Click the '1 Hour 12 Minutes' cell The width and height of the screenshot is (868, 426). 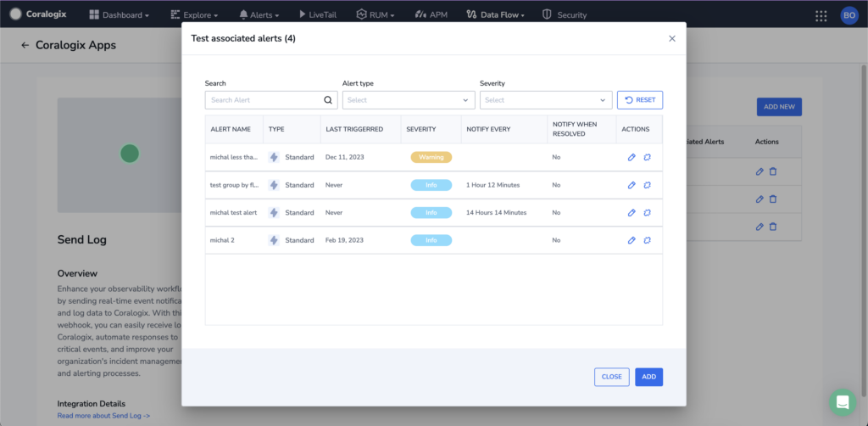pyautogui.click(x=492, y=185)
